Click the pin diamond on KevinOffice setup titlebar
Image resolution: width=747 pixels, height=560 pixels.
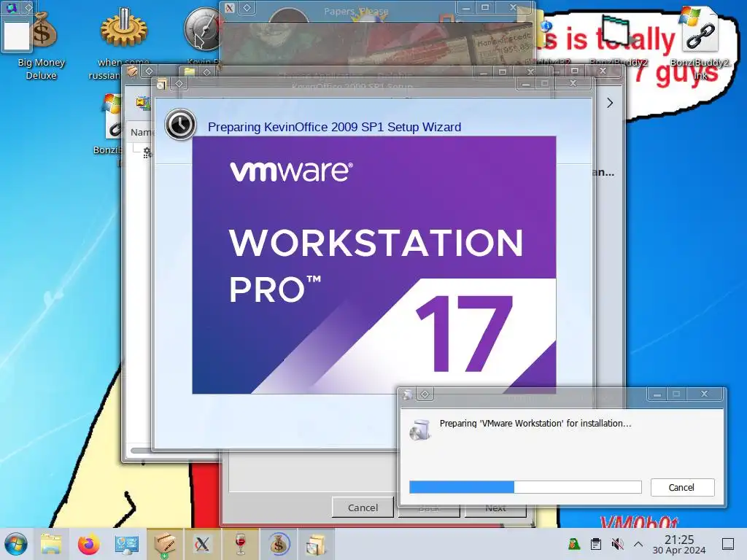179,84
